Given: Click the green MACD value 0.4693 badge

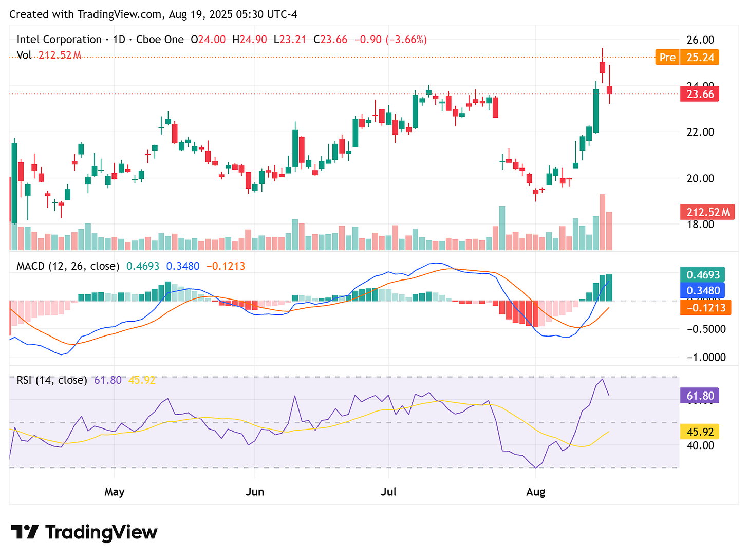Looking at the screenshot, I should pyautogui.click(x=702, y=275).
